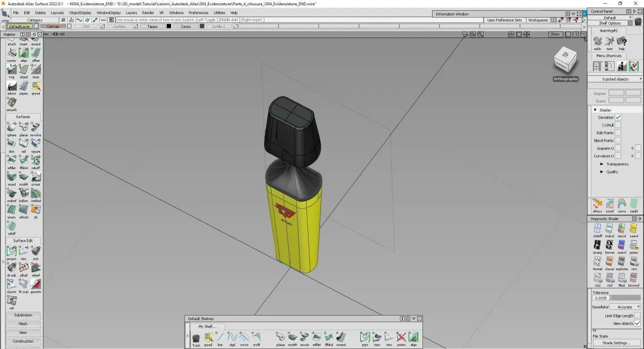Screen dimensions: 644x349
Task: Expand the Subdivision palette section
Action: coord(23,315)
